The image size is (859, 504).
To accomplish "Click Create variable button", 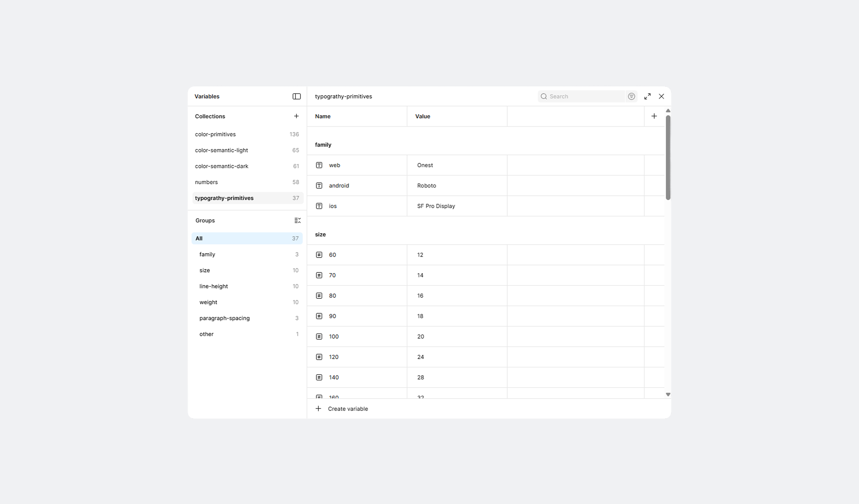I will pyautogui.click(x=342, y=409).
